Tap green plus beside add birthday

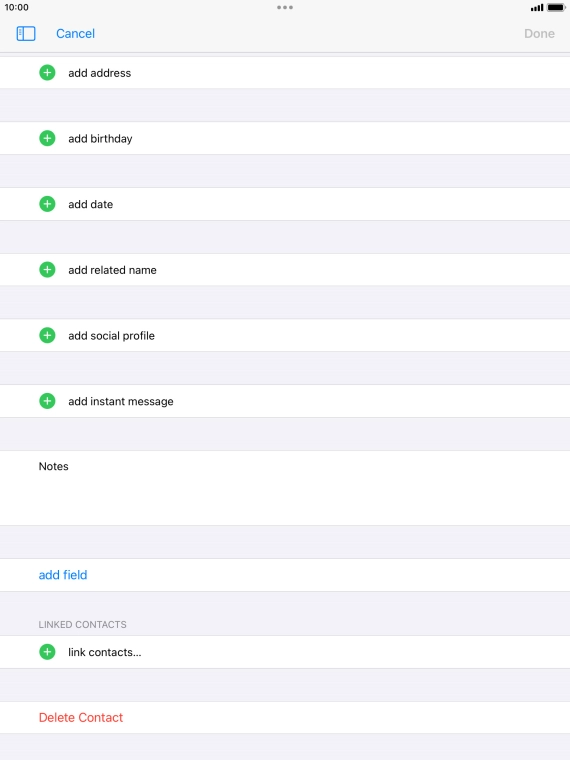point(47,138)
